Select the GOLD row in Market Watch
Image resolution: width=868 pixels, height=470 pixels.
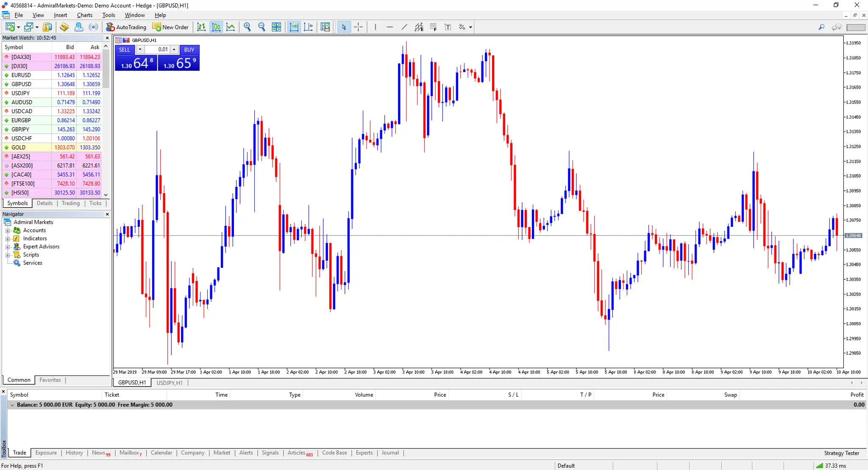point(52,147)
